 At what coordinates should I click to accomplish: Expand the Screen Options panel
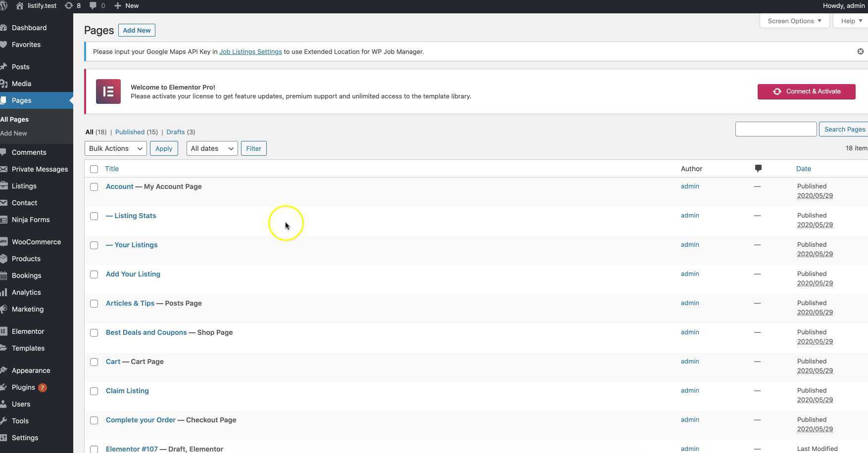(x=794, y=21)
